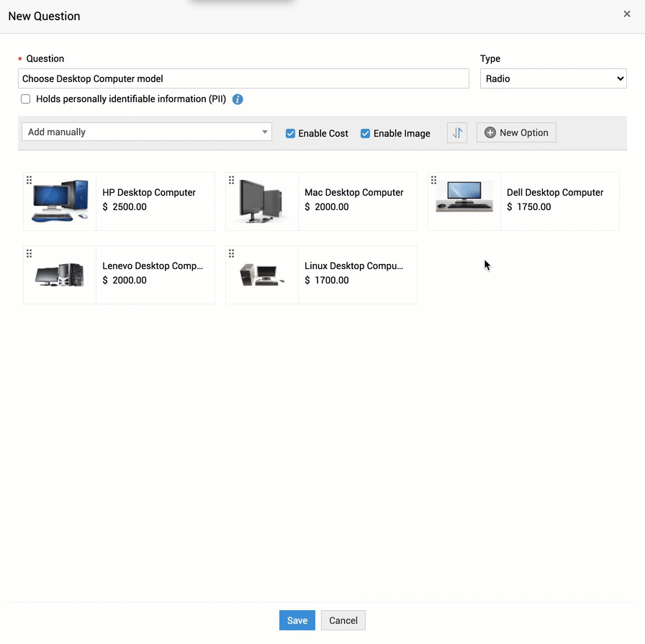The height and width of the screenshot is (644, 645).
Task: Click the $ 2500.00 cost of HP
Action: [x=125, y=207]
